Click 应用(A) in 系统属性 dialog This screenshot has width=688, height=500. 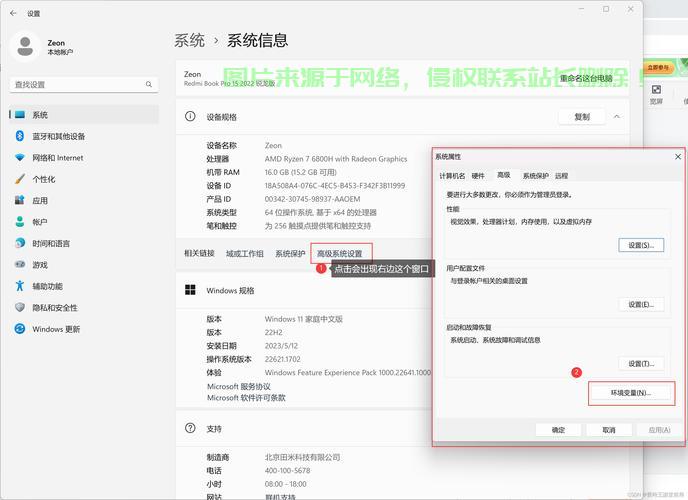(x=659, y=430)
